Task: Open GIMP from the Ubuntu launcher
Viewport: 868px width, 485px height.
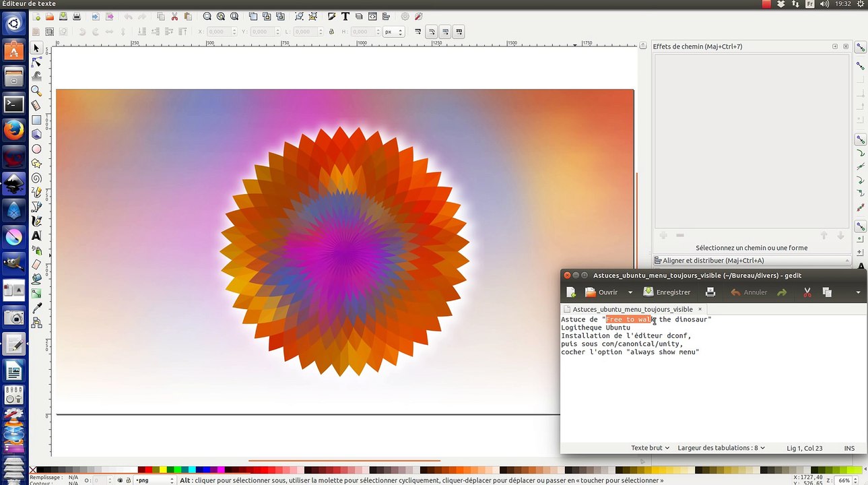Action: tap(14, 263)
